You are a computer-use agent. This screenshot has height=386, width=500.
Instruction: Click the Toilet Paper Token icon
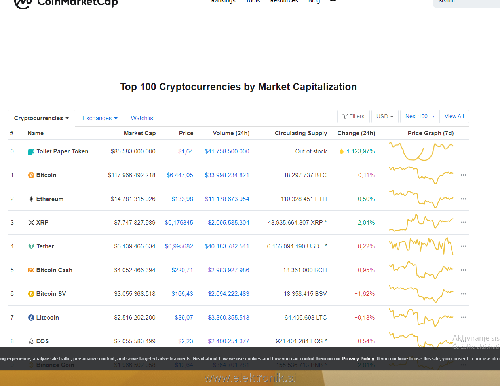click(31, 152)
